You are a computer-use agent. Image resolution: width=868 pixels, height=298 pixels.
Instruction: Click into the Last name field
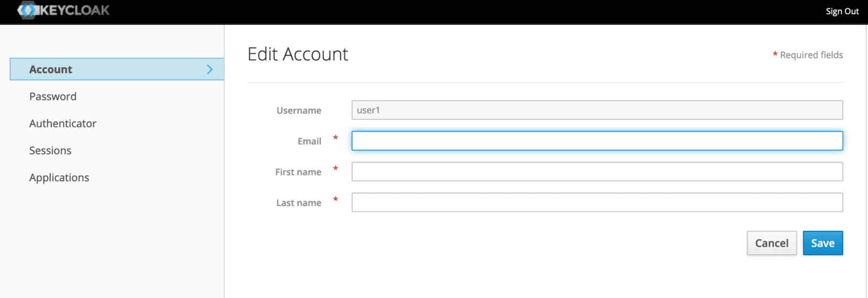[x=597, y=203]
